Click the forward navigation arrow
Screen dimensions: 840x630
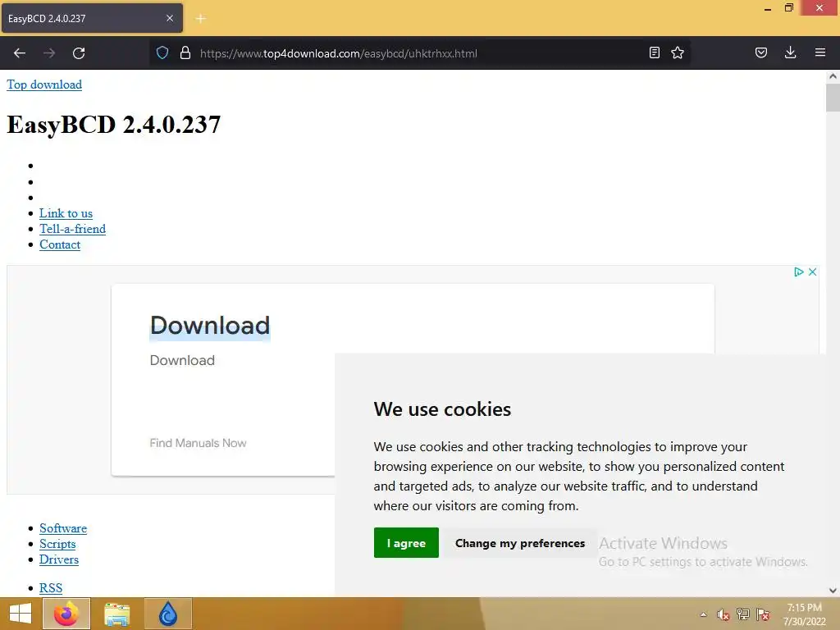tap(49, 53)
